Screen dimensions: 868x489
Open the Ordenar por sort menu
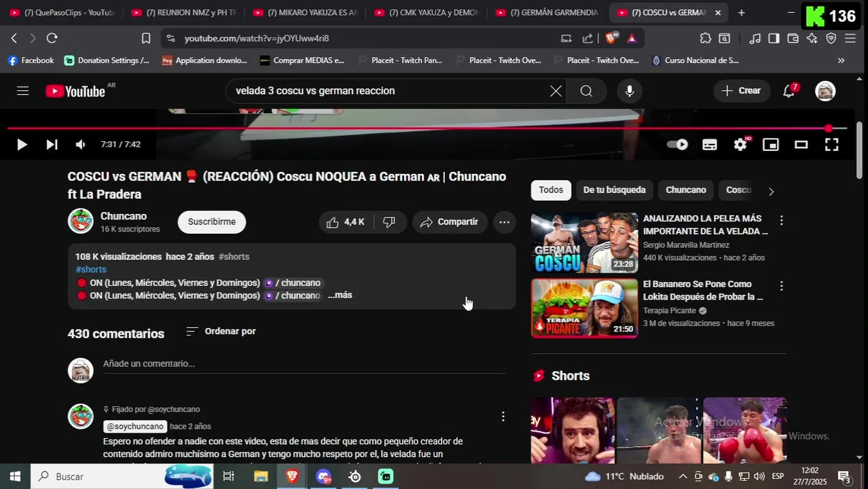pyautogui.click(x=221, y=331)
